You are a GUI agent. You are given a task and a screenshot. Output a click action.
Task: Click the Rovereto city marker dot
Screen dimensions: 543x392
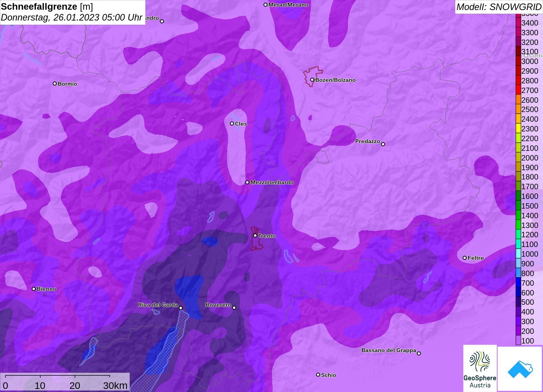click(x=234, y=308)
